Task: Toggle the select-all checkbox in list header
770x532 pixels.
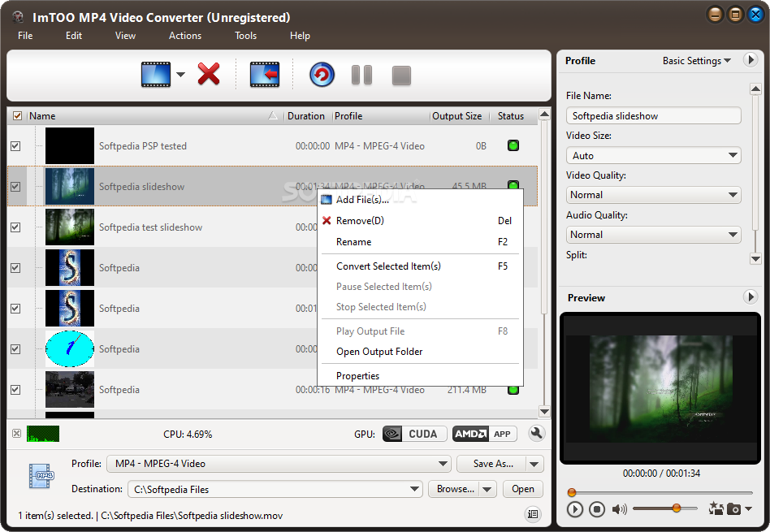Action: pos(17,116)
